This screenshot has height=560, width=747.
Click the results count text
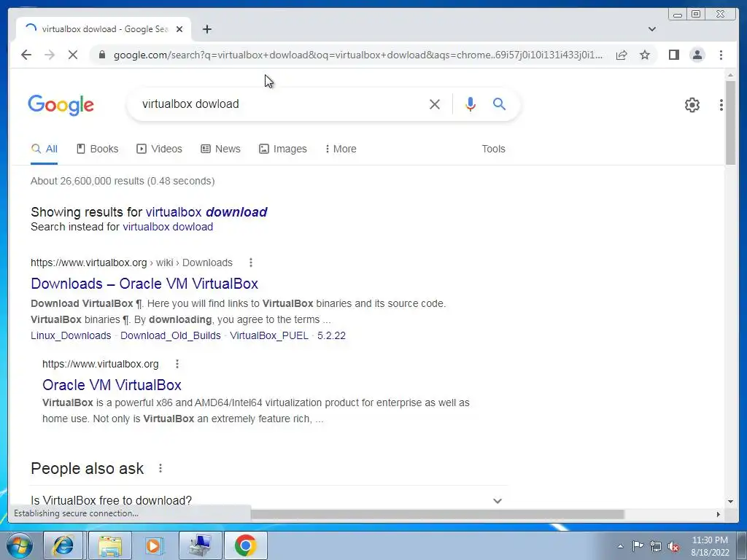click(123, 181)
